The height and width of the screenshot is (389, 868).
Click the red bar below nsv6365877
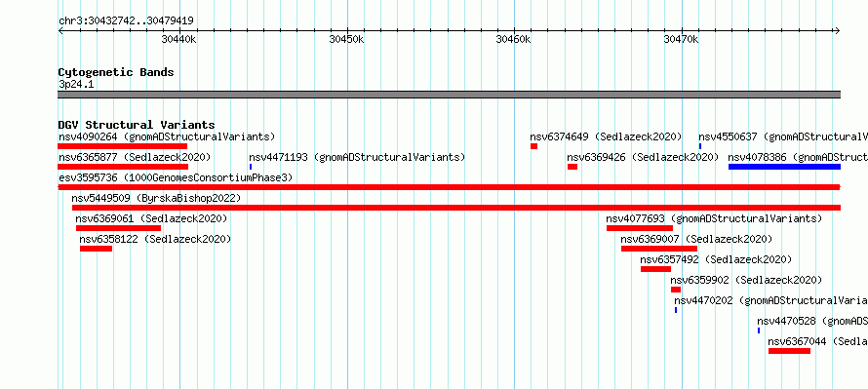coord(123,167)
